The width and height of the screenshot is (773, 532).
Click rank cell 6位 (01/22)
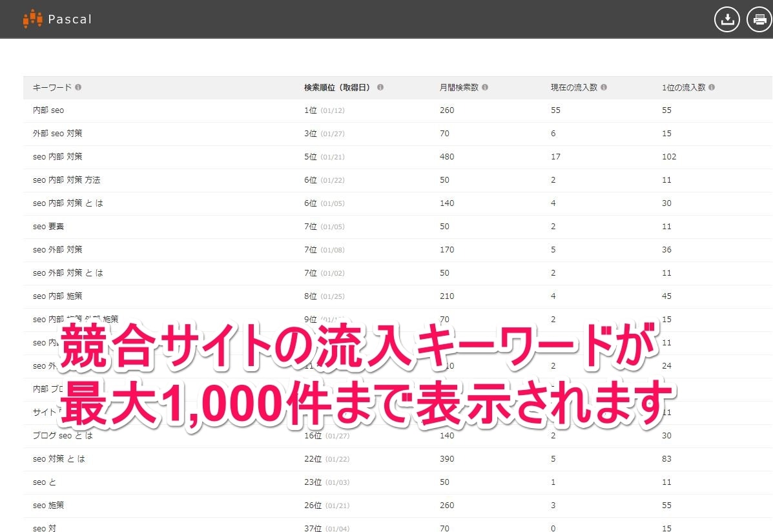point(324,180)
